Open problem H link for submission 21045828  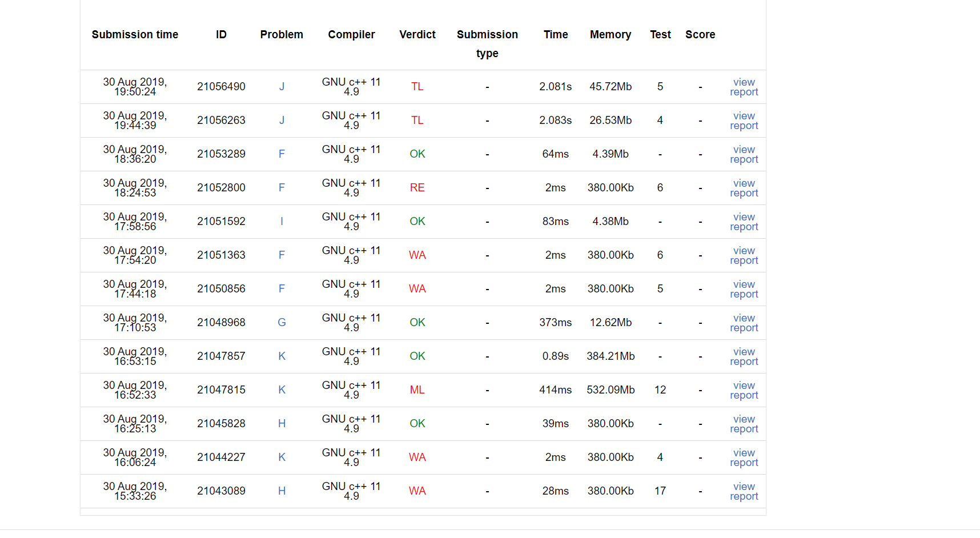[282, 424]
